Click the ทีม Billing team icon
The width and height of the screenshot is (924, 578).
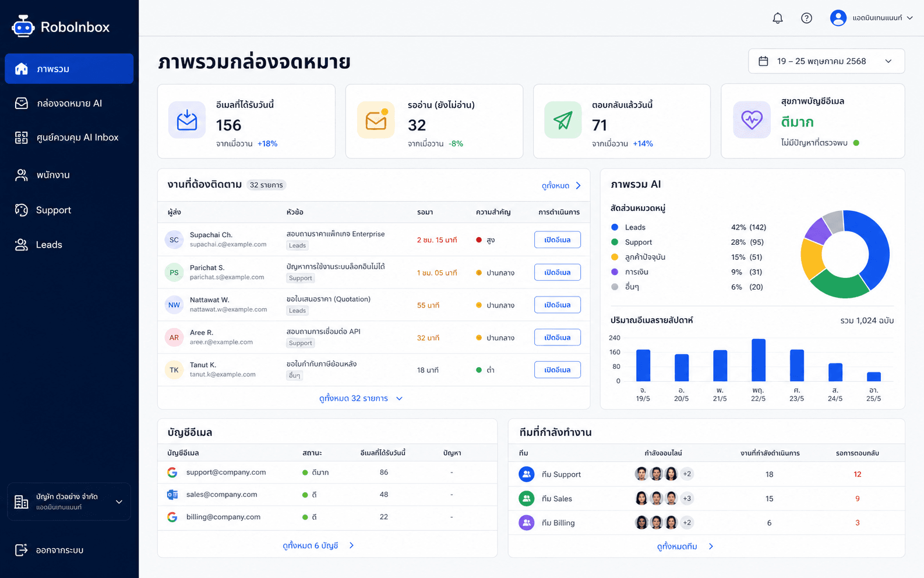tap(527, 523)
